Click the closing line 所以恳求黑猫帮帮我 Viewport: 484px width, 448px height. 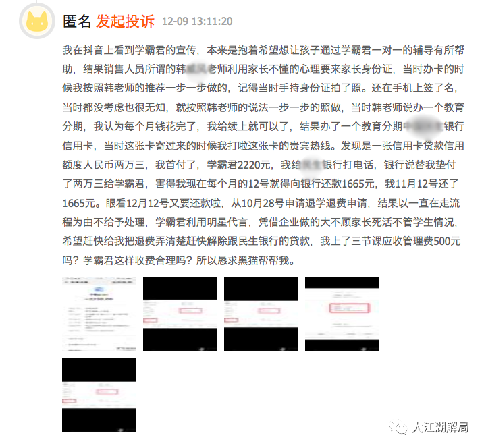point(246,260)
